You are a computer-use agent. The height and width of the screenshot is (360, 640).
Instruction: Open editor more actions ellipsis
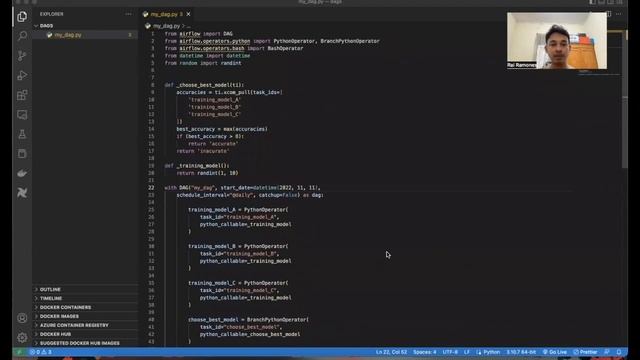[619, 14]
